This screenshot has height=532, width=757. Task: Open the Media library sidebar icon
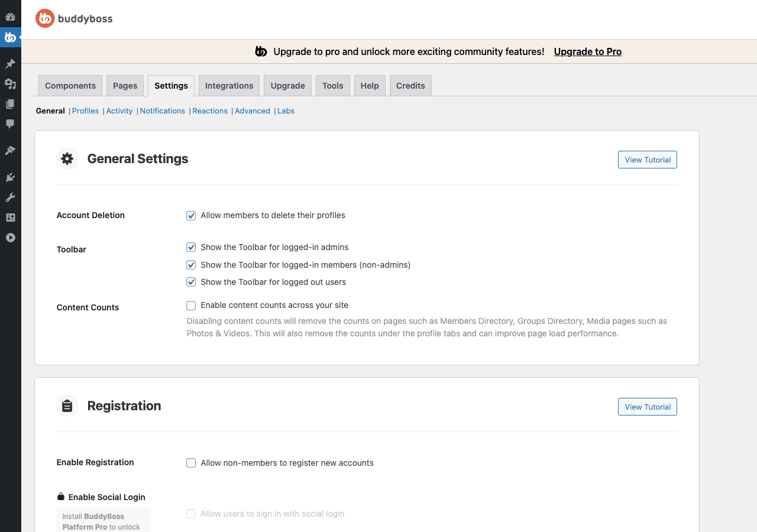10,84
